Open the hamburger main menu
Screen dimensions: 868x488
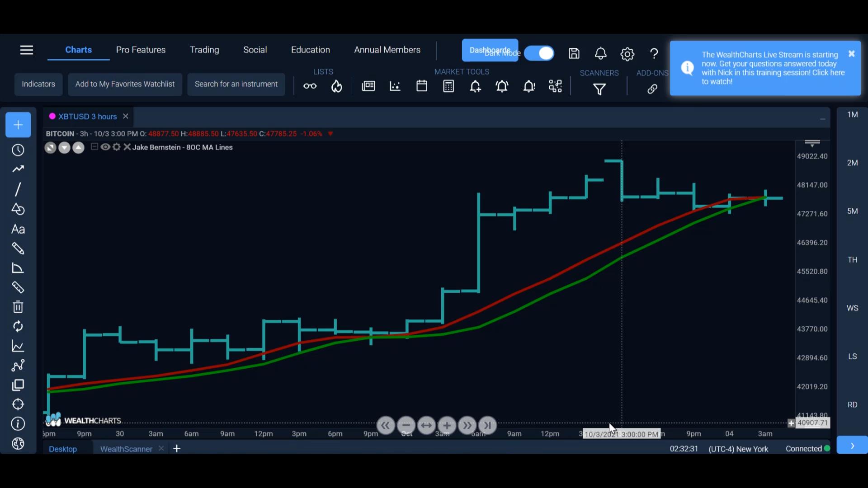pos(27,50)
